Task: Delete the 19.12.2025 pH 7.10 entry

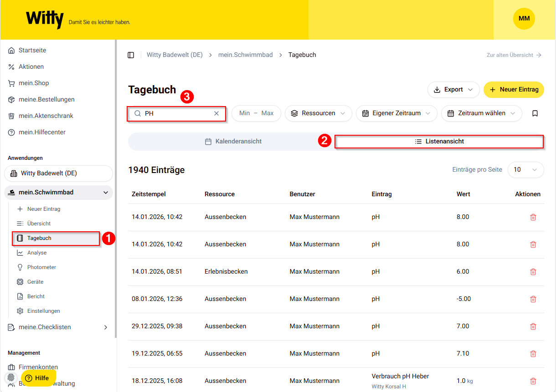Action: pos(533,354)
